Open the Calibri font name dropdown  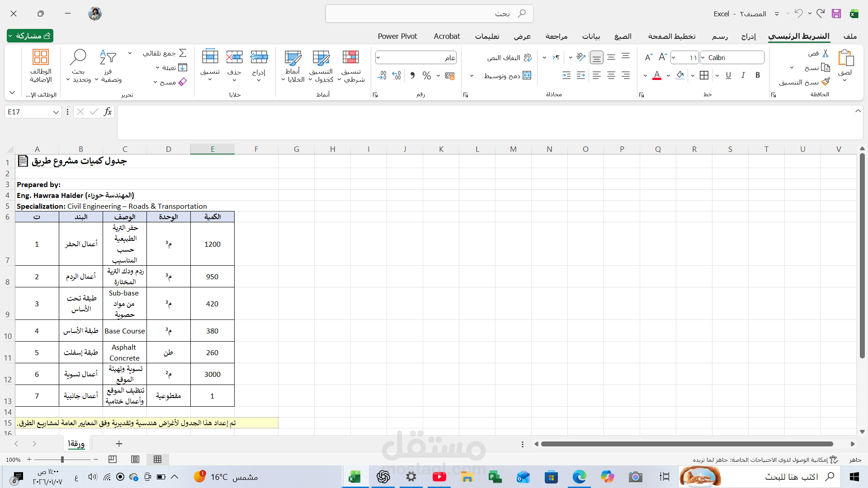(703, 58)
